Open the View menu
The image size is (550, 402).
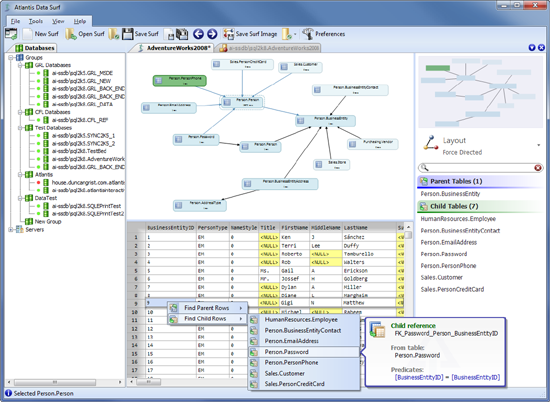click(58, 21)
